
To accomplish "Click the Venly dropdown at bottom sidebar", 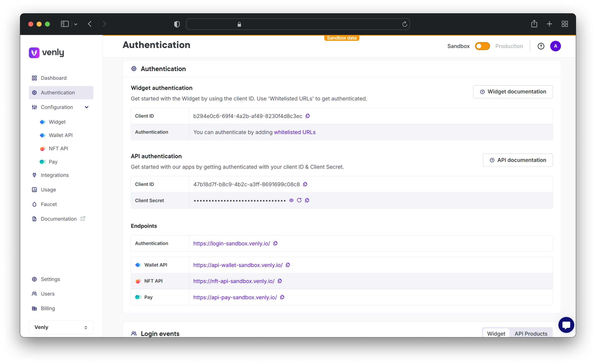I will pos(61,327).
